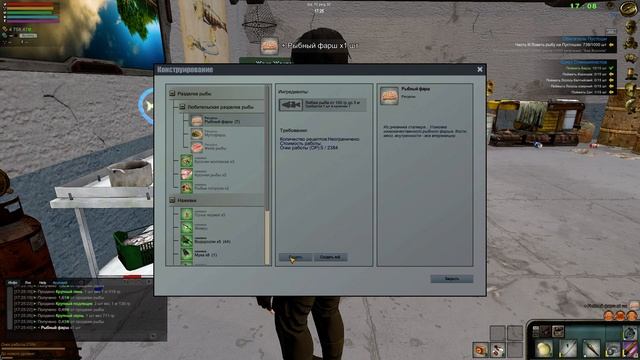
Task: Click the fish ingredient icon under Ингредиенты
Action: coord(291,105)
